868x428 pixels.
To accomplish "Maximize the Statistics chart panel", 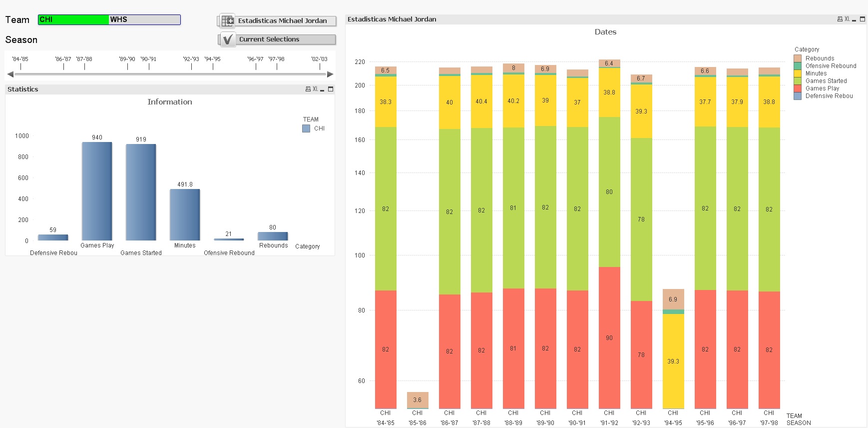I will click(331, 89).
